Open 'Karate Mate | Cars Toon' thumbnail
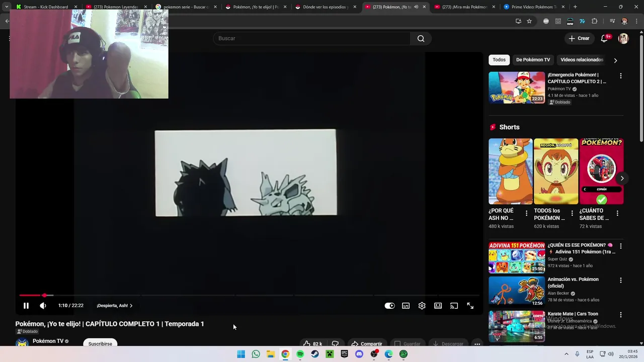This screenshot has height=362, width=644. coord(517,326)
